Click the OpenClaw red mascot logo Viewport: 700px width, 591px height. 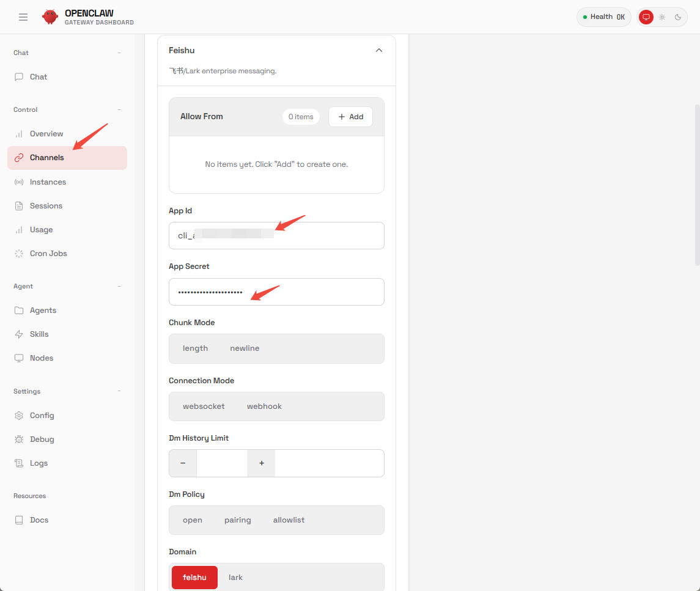pos(50,17)
